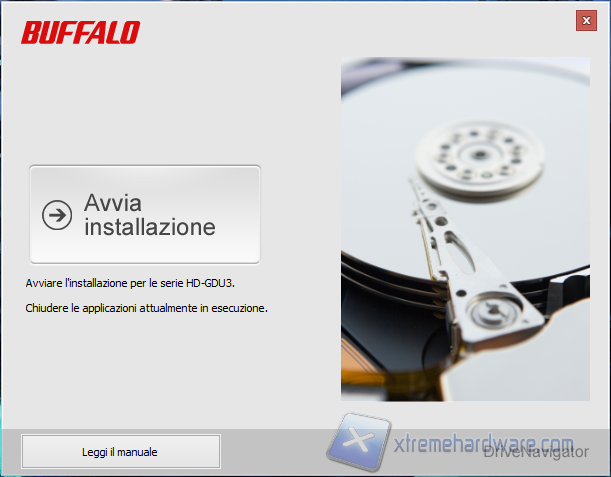The height and width of the screenshot is (477, 611).
Task: Click the Chiudere le applicazioni message
Action: (147, 308)
